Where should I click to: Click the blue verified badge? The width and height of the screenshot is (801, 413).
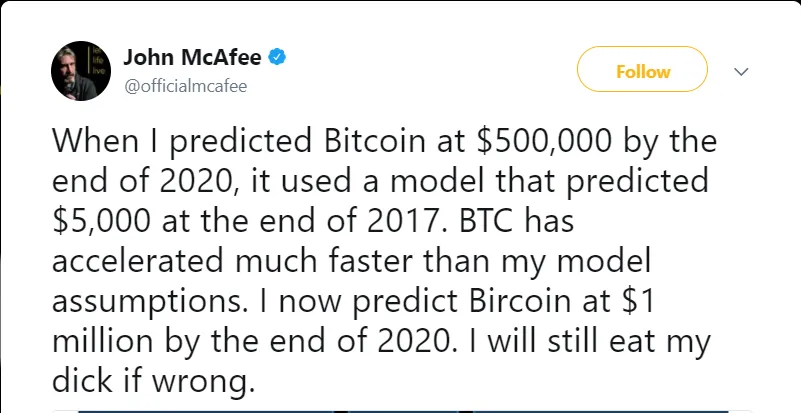(x=277, y=58)
